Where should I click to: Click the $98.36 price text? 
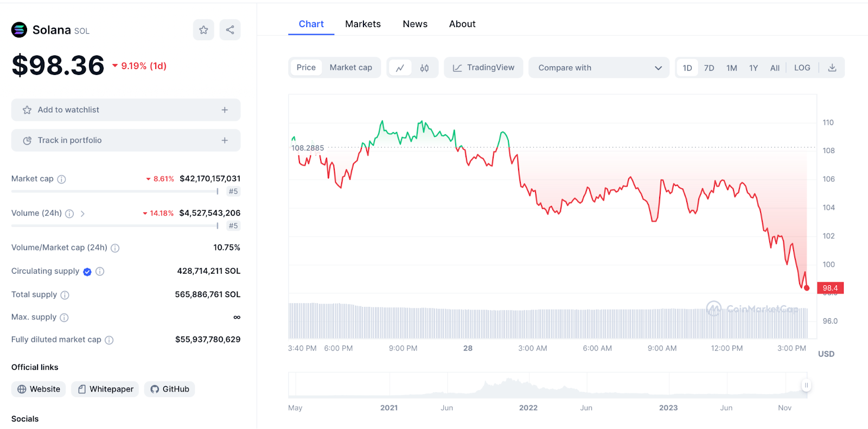point(58,65)
